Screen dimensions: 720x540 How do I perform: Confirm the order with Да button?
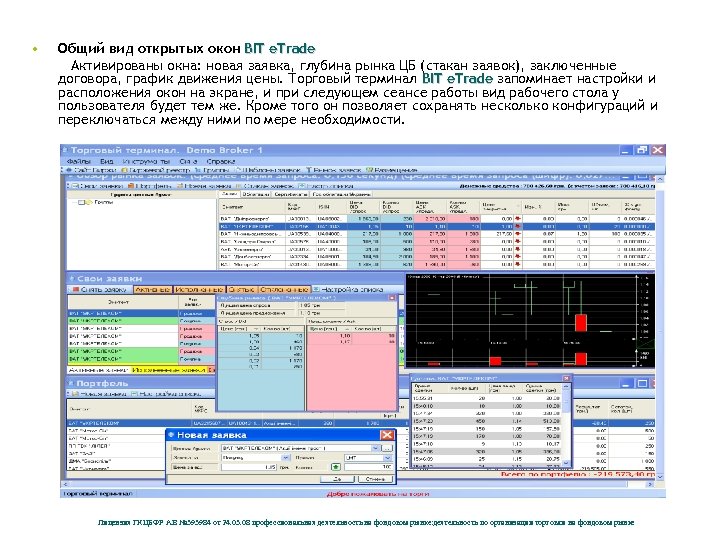pyautogui.click(x=338, y=479)
